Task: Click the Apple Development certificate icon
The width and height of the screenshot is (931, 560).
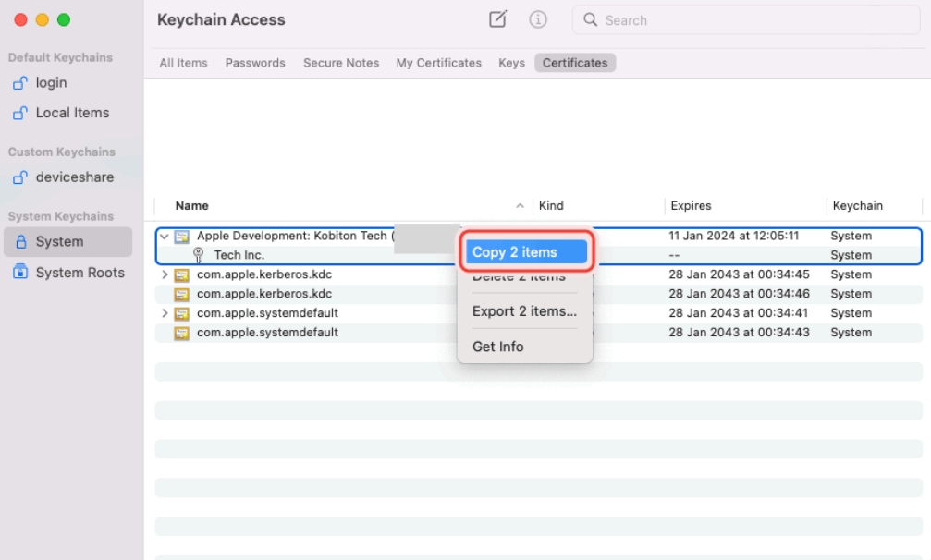Action: (x=182, y=236)
